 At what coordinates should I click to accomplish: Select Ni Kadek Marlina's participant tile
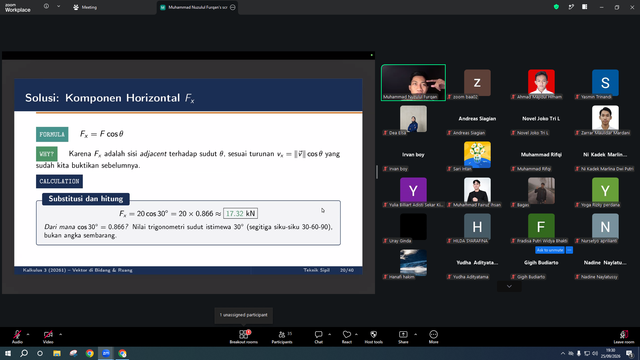605,155
